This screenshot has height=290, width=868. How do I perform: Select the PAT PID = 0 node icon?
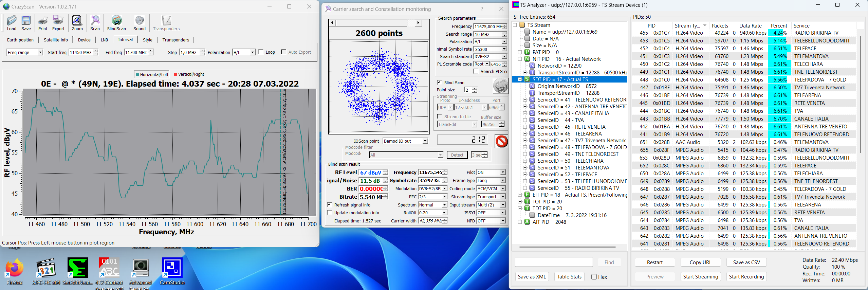(x=527, y=52)
